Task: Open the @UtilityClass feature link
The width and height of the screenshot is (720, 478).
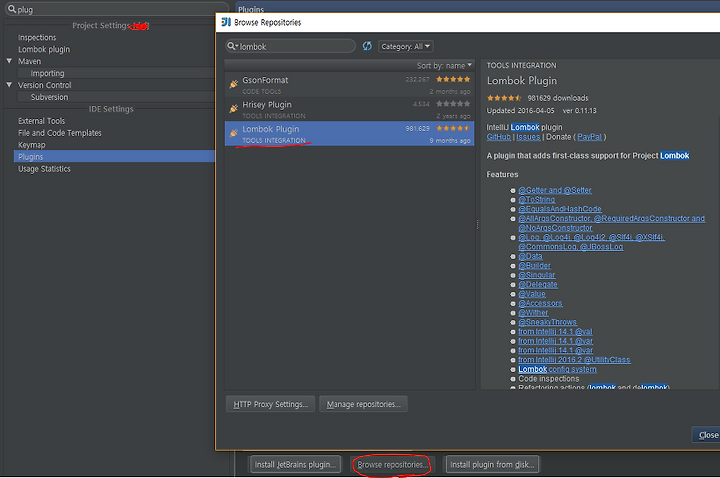Action: tap(574, 360)
